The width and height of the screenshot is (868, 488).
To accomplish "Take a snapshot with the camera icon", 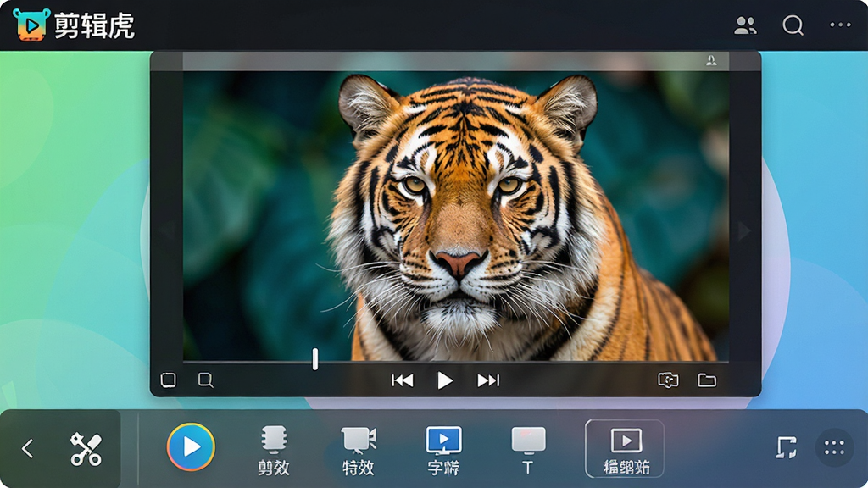I will pos(668,380).
